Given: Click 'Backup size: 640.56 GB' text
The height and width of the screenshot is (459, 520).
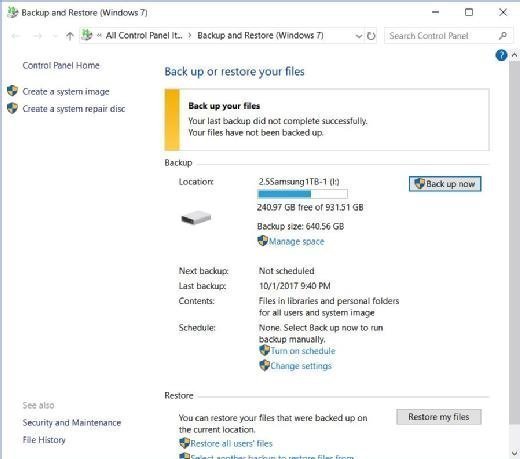Looking at the screenshot, I should tap(300, 226).
